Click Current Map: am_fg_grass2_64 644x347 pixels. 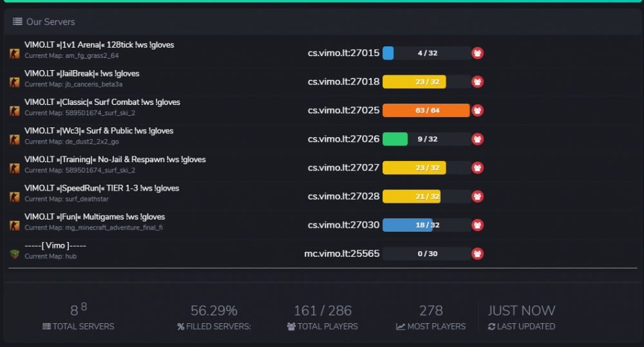(71, 55)
